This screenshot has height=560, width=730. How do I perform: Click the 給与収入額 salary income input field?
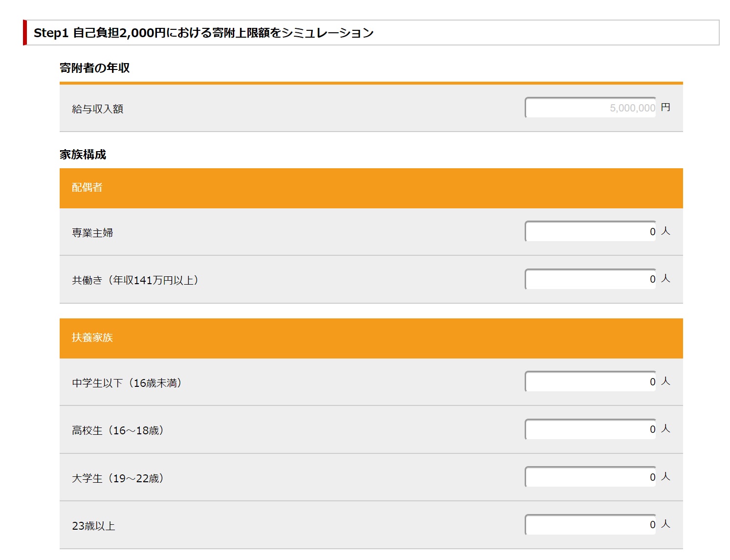pos(590,108)
